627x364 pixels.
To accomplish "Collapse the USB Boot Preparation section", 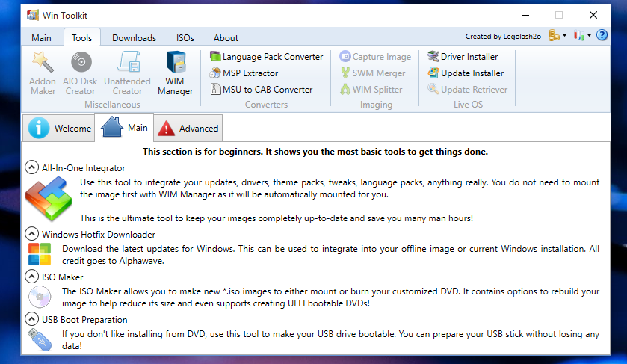I will click(x=32, y=320).
